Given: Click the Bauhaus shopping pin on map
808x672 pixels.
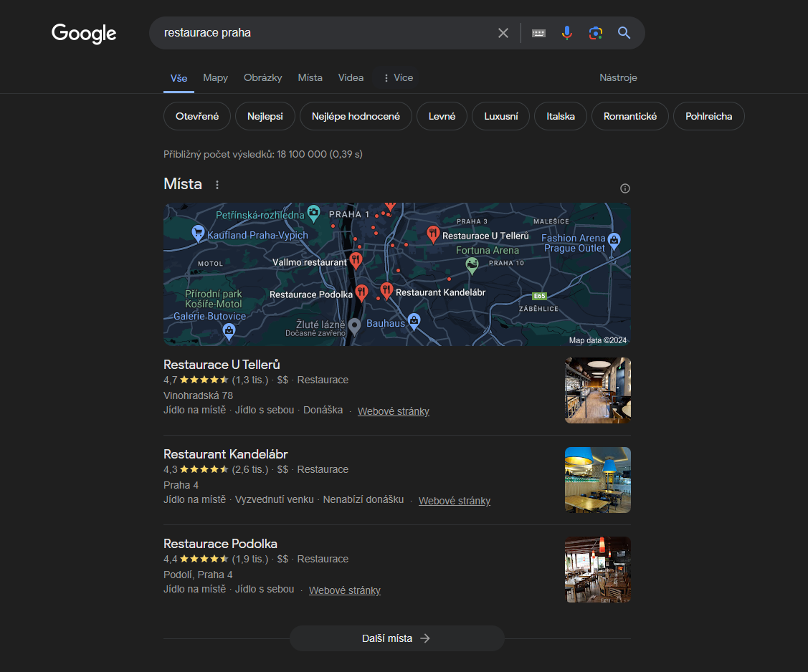Looking at the screenshot, I should tap(414, 321).
